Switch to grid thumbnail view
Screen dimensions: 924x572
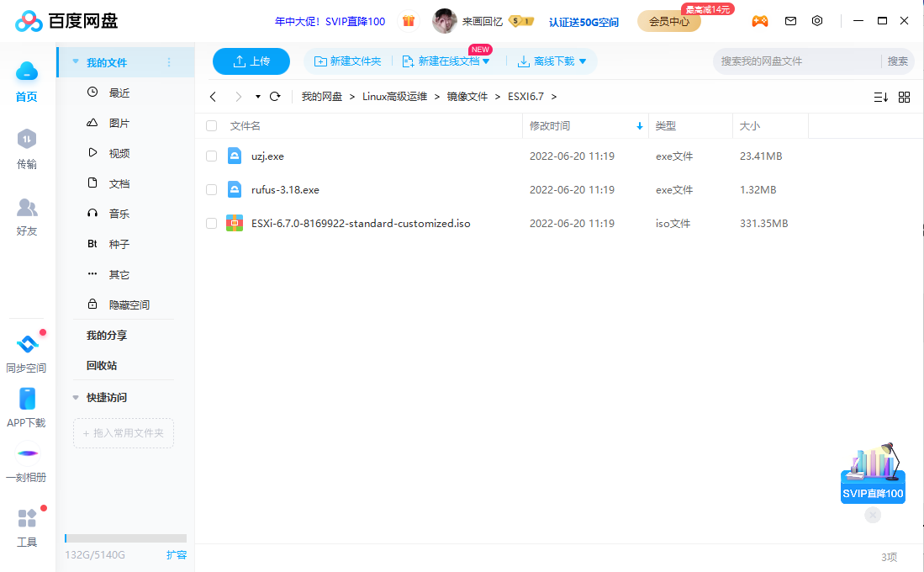click(x=904, y=98)
